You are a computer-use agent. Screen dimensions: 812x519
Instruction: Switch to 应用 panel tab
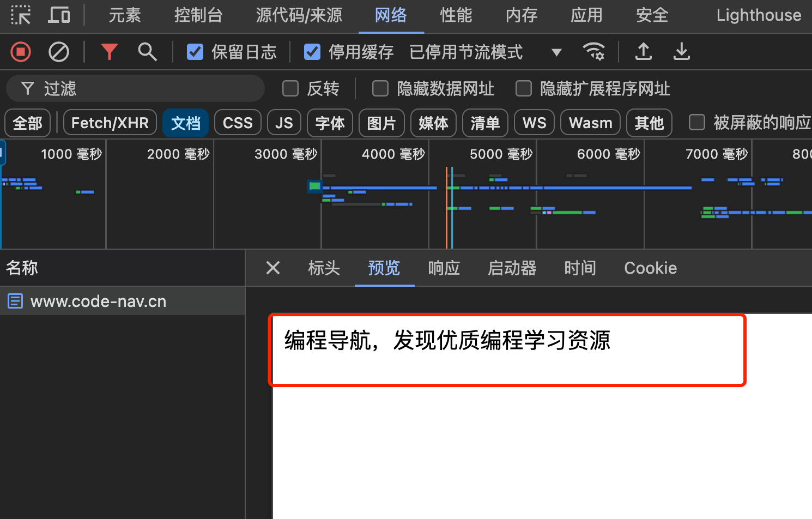coord(587,15)
